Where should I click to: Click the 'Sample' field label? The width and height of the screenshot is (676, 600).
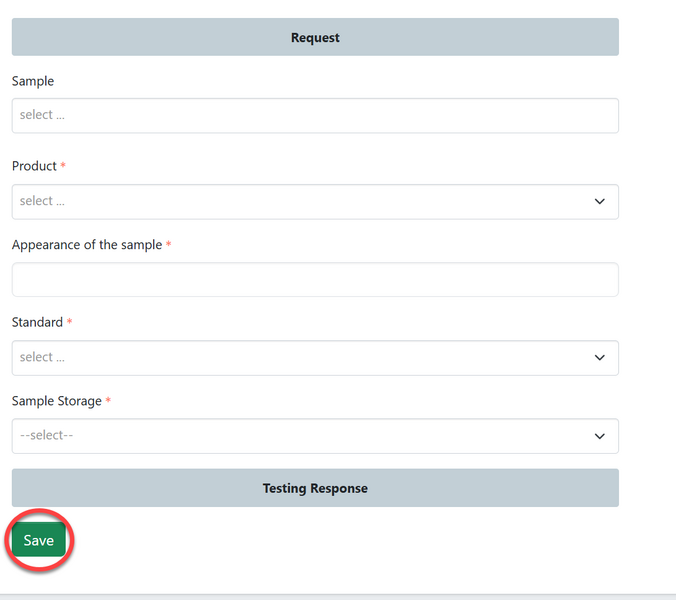33,81
